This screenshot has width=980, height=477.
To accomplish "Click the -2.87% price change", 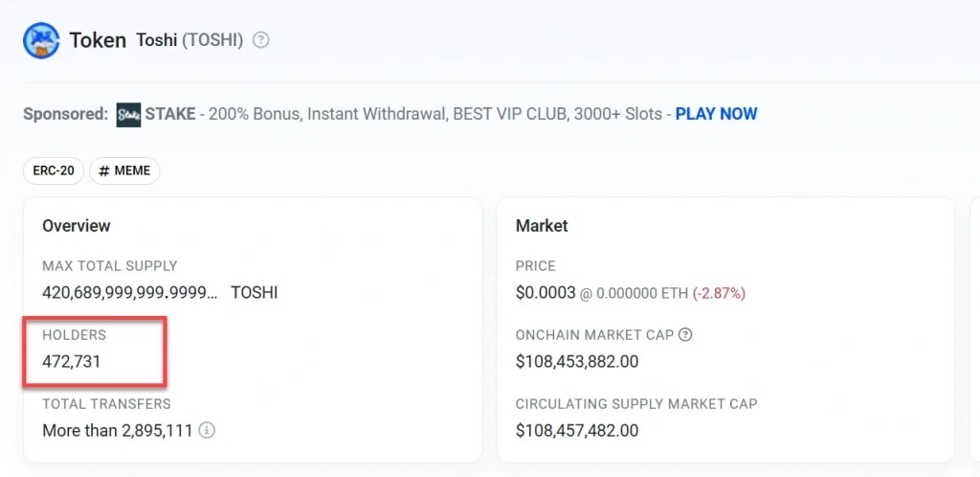I will [x=719, y=293].
